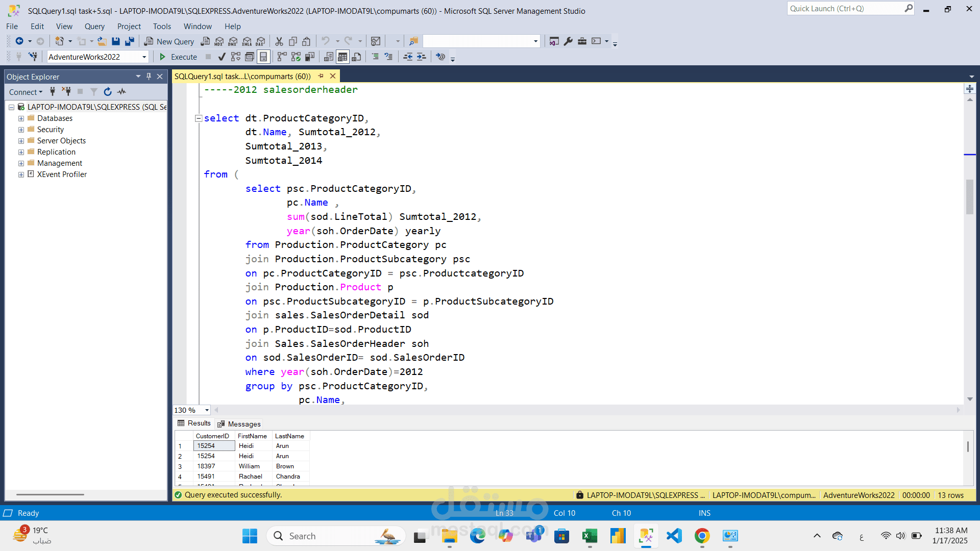Toggle Include Actual Execution Plan
980x551 pixels.
click(282, 57)
